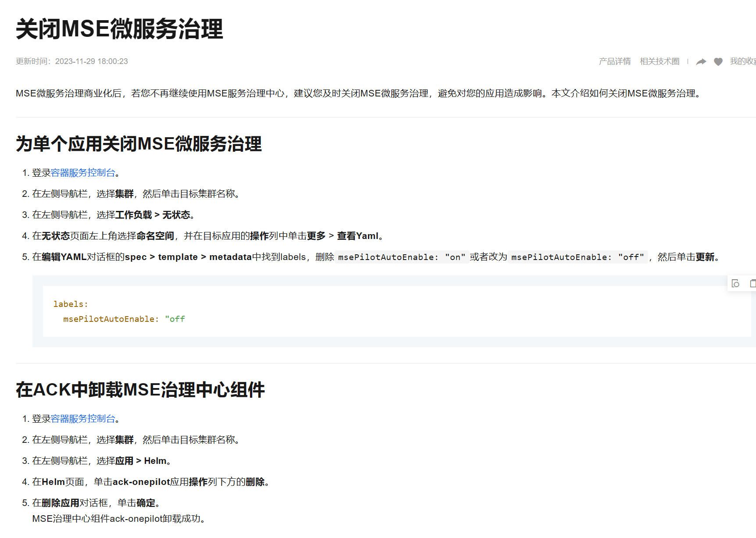Click the code block theme toggle icon
This screenshot has height=538, width=756.
pos(735,284)
